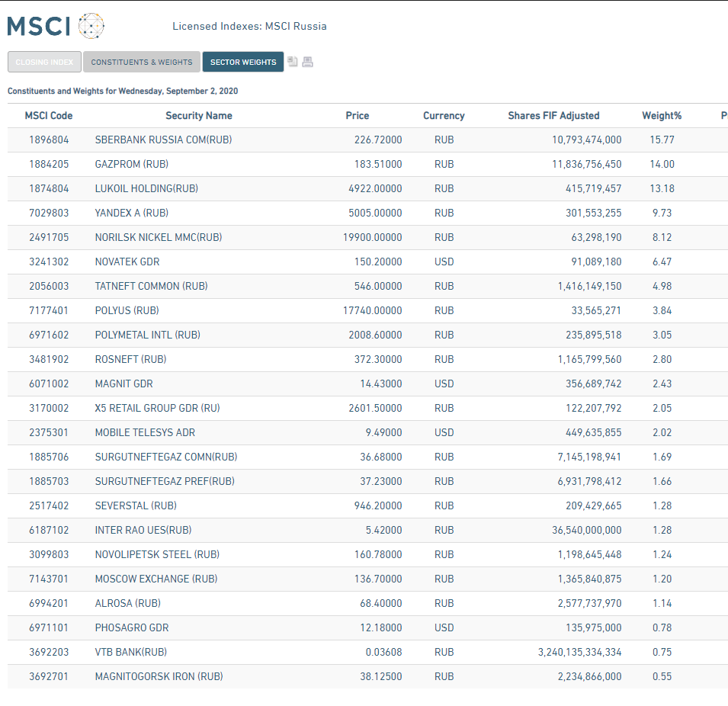Click the Shares FIF Adjusted header
Screen dimensions: 728x706
pos(554,115)
